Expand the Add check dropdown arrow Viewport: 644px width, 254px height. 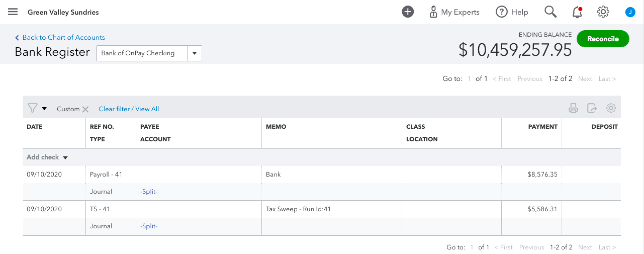tap(65, 158)
